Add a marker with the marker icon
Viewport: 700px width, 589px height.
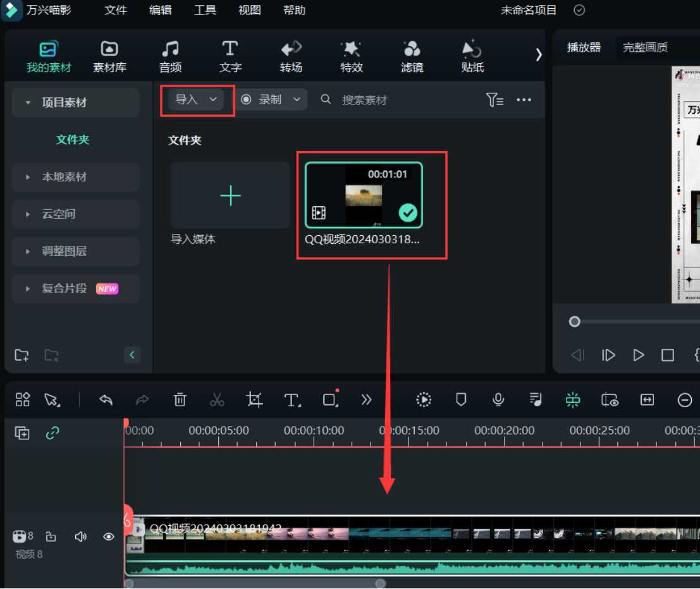pos(461,399)
